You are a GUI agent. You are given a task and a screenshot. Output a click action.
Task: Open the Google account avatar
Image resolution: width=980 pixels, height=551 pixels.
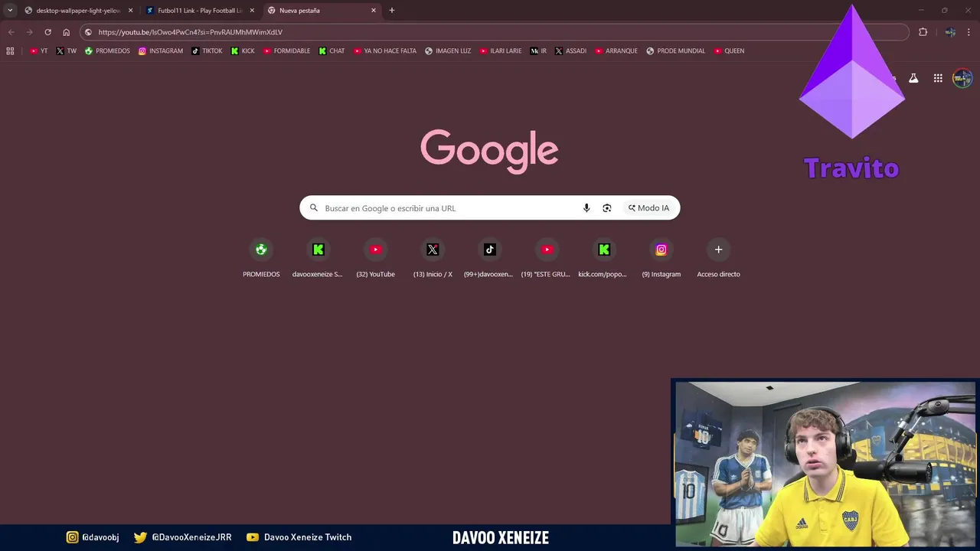point(962,78)
